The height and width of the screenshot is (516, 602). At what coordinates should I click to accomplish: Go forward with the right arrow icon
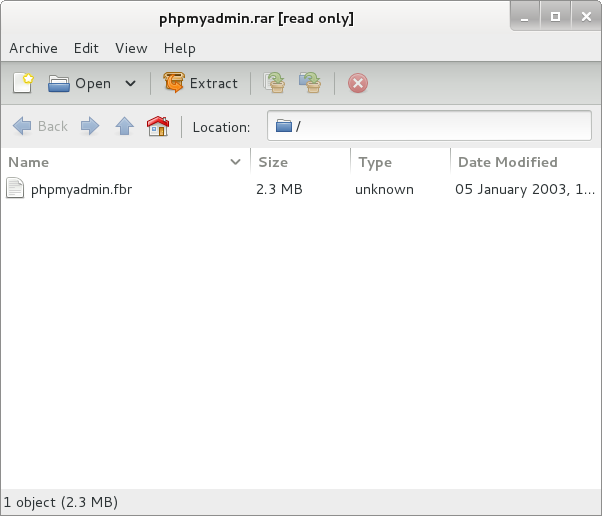coord(90,126)
